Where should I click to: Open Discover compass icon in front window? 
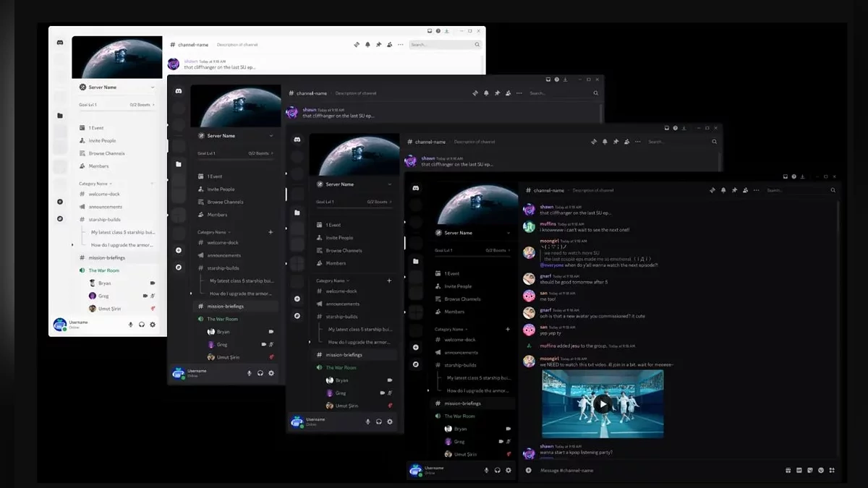tap(416, 364)
